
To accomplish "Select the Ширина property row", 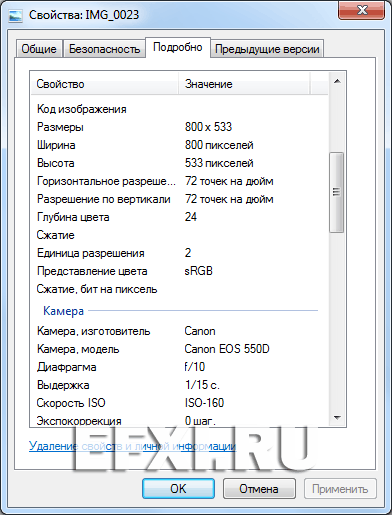I will point(179,145).
